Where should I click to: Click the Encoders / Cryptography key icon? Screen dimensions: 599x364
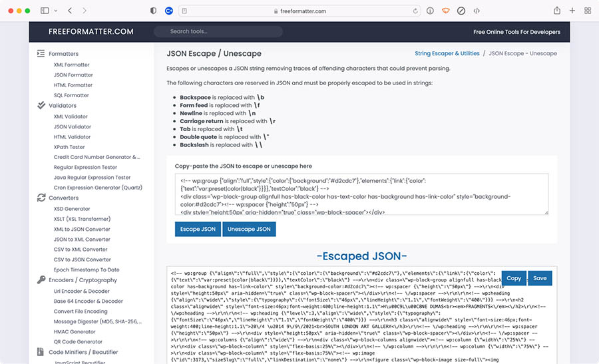[x=41, y=280]
